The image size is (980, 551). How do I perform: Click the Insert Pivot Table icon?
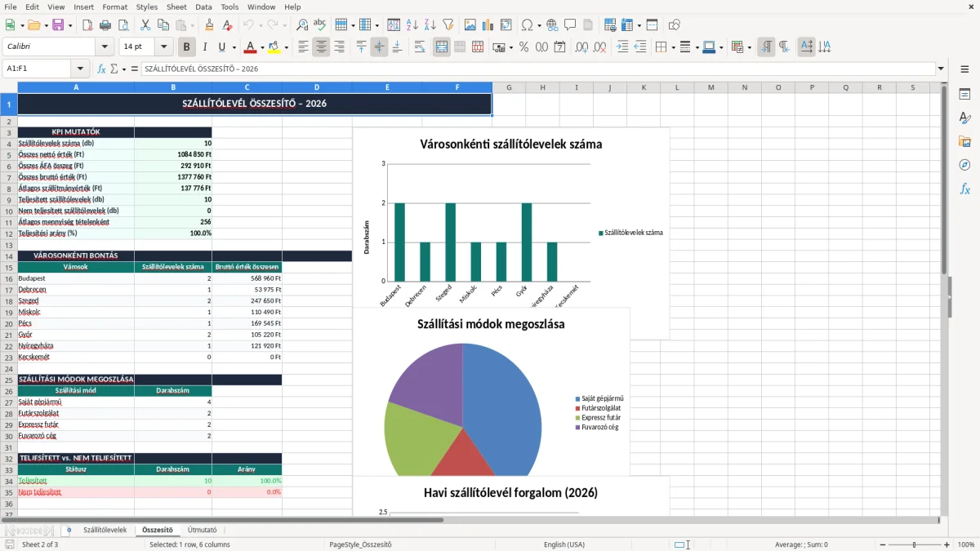506,25
